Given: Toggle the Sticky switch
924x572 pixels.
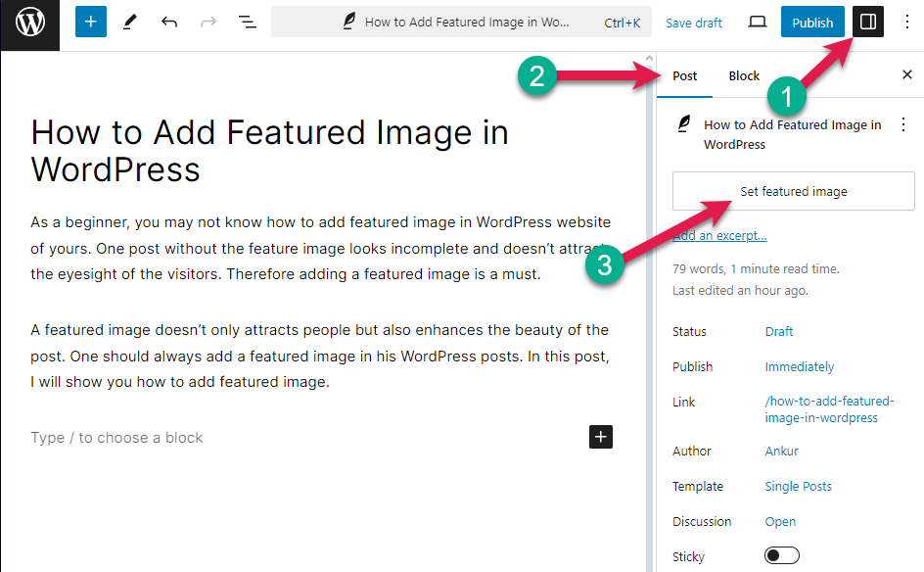Looking at the screenshot, I should [782, 555].
